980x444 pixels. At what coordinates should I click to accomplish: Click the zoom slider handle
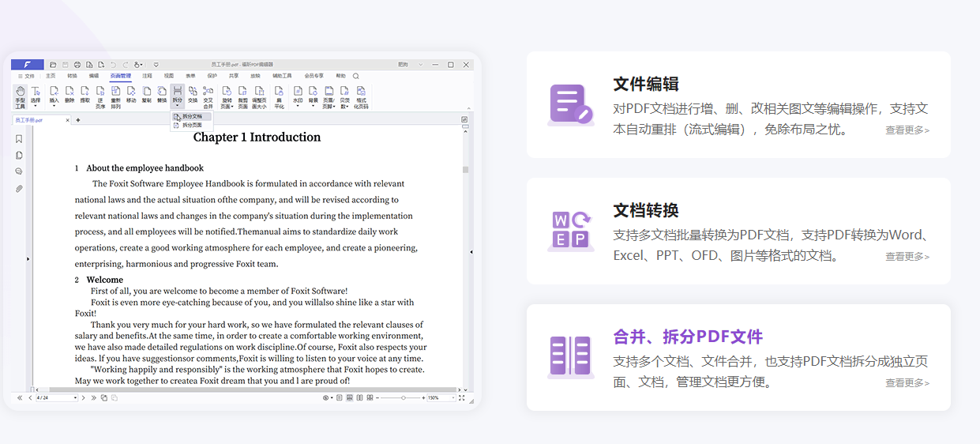tap(404, 397)
